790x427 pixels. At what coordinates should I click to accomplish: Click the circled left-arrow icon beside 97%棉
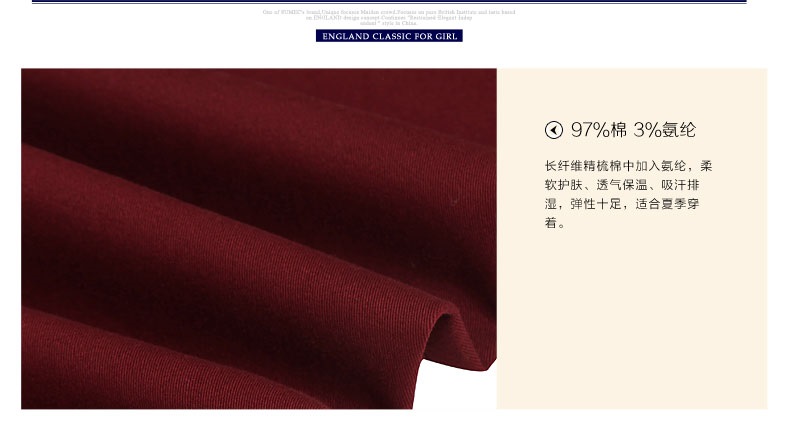[x=554, y=130]
